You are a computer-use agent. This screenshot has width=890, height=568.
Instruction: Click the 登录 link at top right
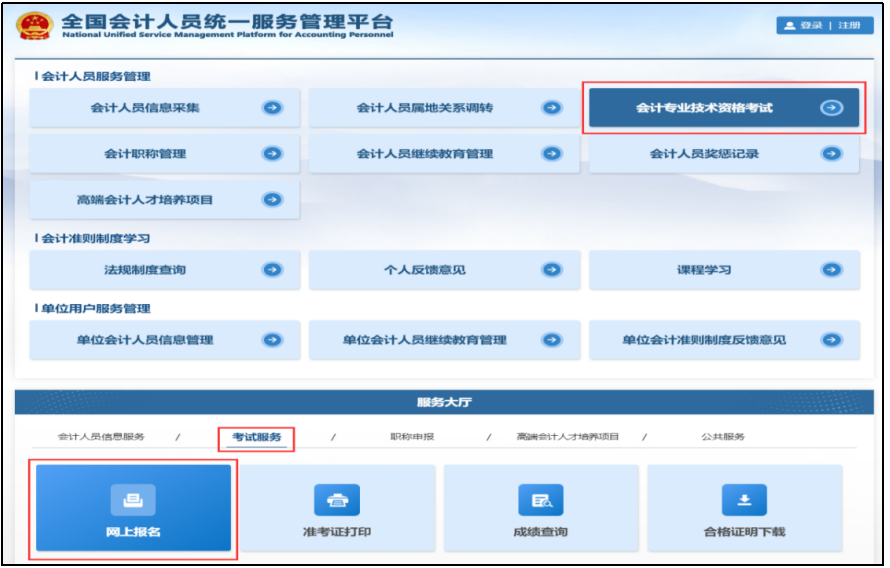coord(810,25)
